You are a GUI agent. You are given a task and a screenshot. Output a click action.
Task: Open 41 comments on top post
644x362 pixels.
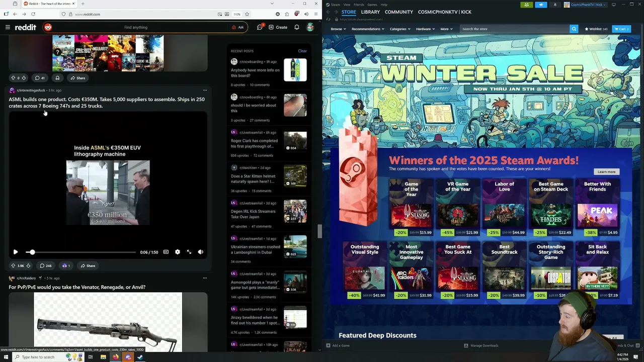coord(39,78)
